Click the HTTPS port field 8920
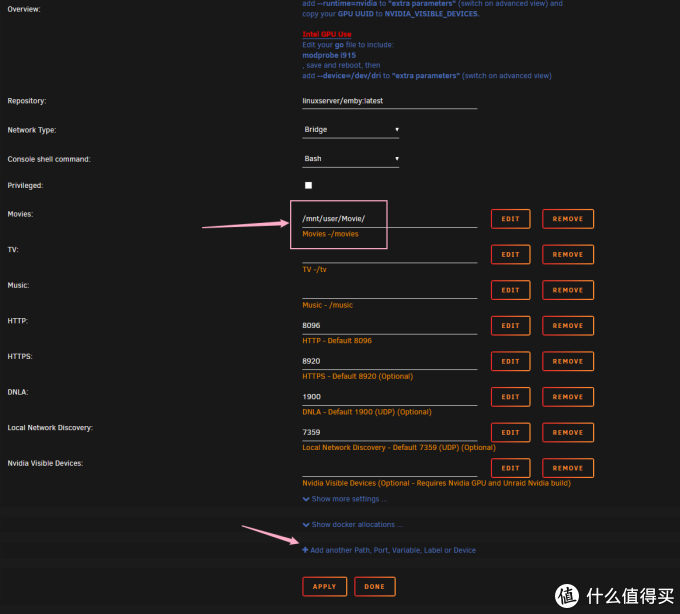680x614 pixels. pos(389,361)
